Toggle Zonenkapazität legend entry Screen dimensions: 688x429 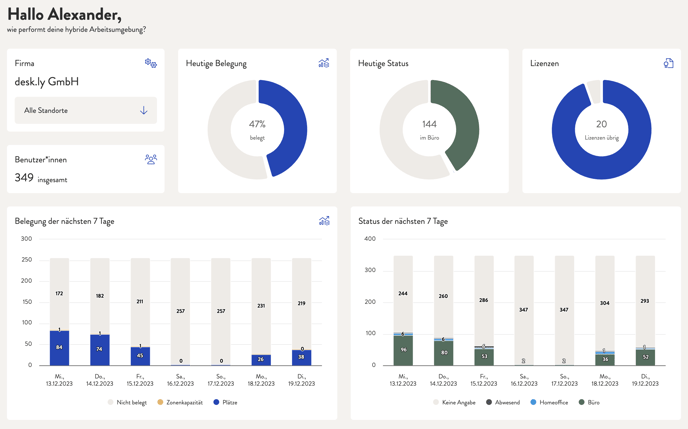click(180, 402)
